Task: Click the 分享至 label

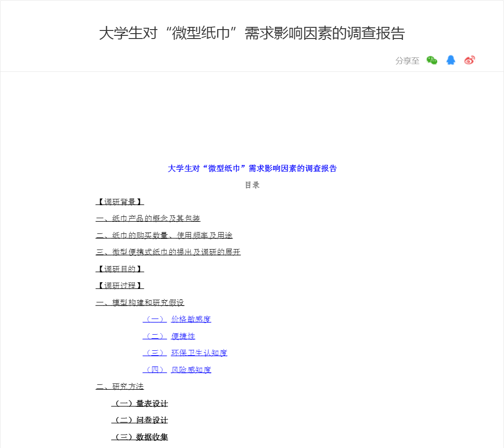Action: [407, 61]
